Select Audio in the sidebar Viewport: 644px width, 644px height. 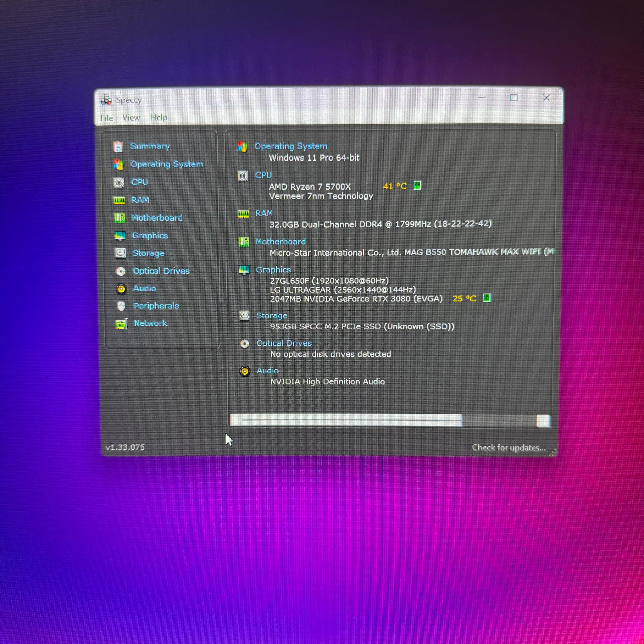[145, 288]
